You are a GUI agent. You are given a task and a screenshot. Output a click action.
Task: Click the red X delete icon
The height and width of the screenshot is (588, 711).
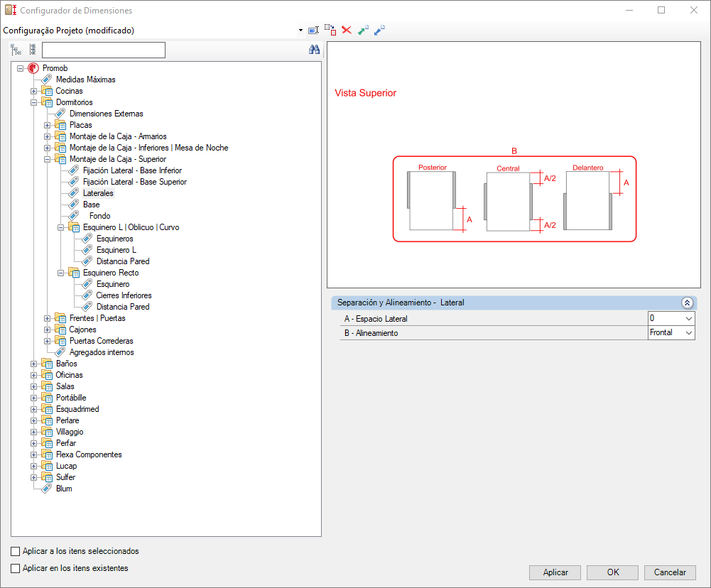(347, 30)
